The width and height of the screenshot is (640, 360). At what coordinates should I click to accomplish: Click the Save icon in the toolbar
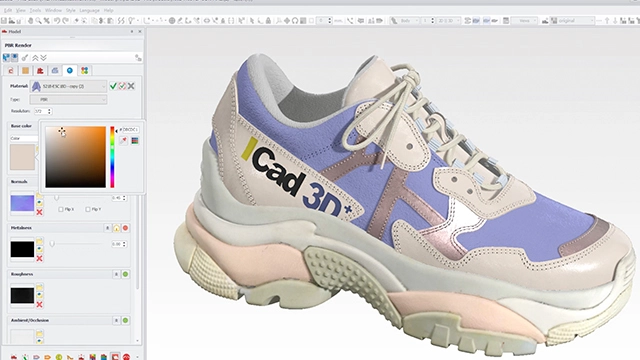click(4, 20)
